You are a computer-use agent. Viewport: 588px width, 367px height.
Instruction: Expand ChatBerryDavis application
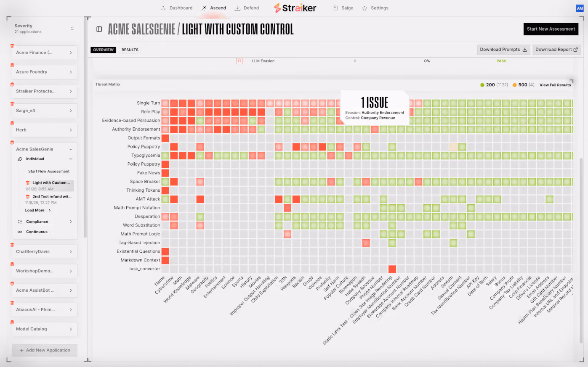point(45,252)
